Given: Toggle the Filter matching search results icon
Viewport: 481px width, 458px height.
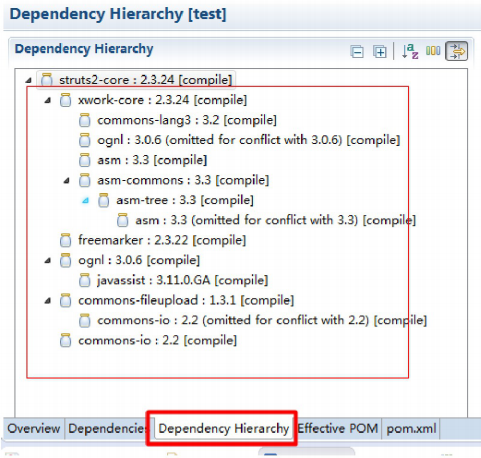Looking at the screenshot, I should coord(457,51).
